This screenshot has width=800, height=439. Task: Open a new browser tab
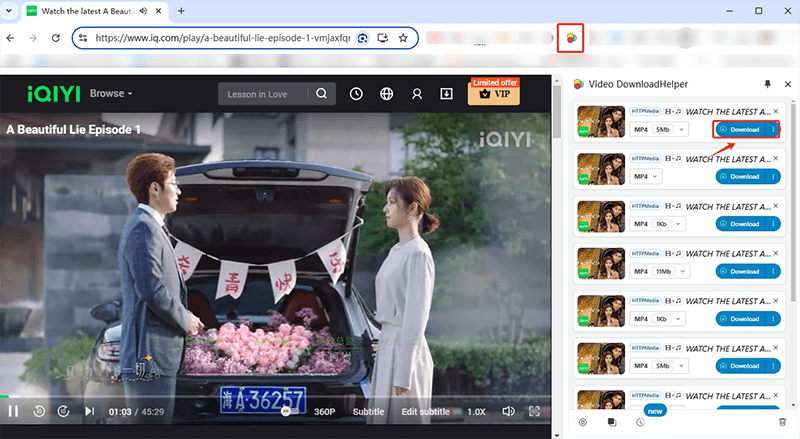181,11
